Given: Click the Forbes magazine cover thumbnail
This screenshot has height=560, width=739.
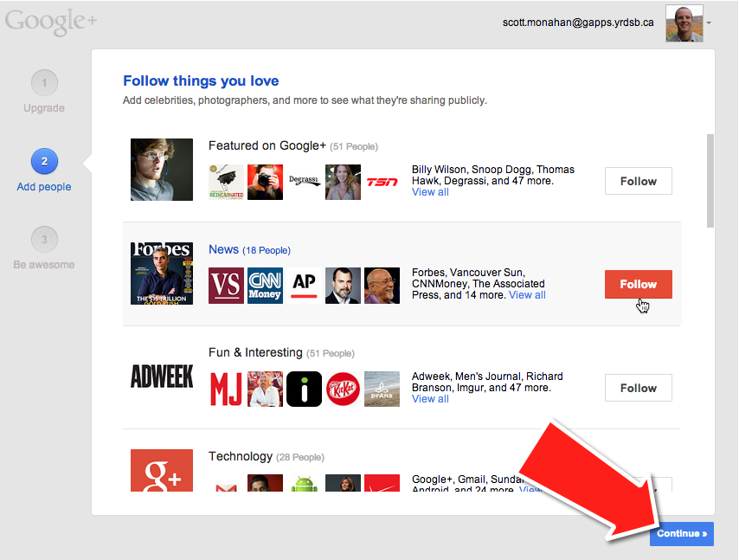Looking at the screenshot, I should tap(162, 274).
